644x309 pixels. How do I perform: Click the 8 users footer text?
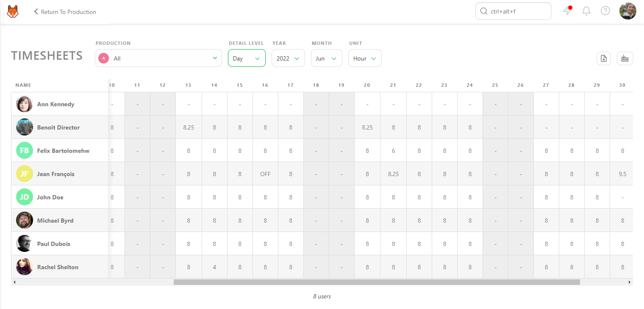[322, 296]
